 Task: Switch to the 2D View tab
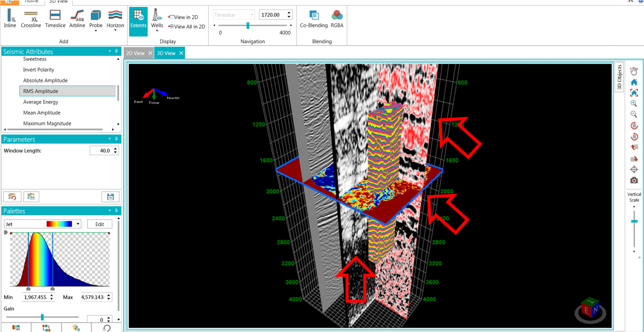(x=135, y=53)
